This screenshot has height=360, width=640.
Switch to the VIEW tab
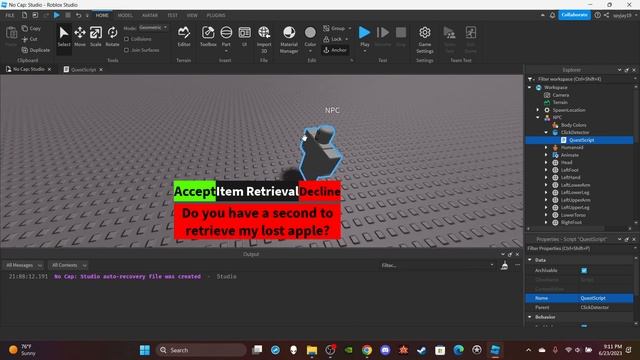tap(192, 15)
